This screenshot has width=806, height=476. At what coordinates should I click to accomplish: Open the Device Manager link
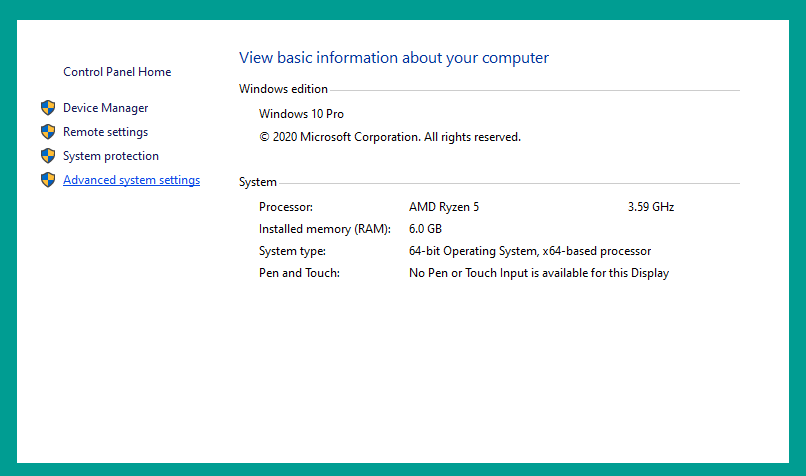pyautogui.click(x=105, y=108)
